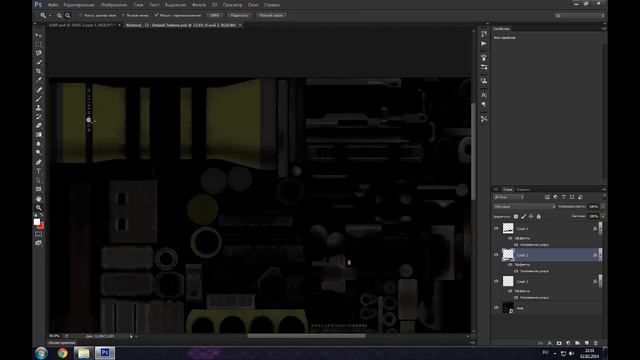This screenshot has width=640, height=360.
Task: Click the red background color swatch
Action: click(41, 226)
